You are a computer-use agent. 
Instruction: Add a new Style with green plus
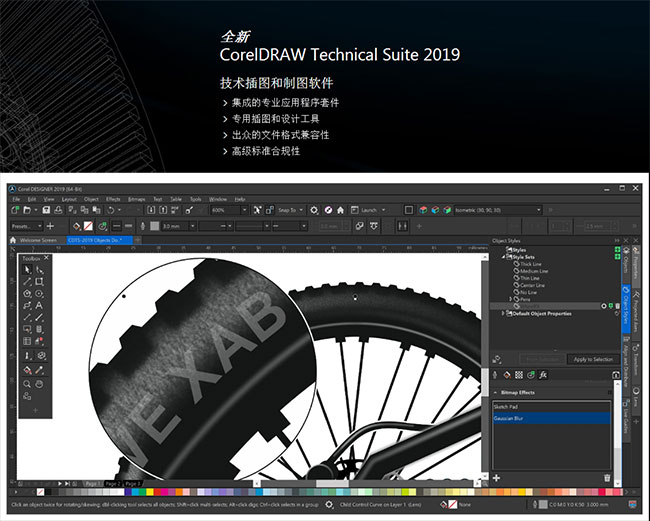618,250
